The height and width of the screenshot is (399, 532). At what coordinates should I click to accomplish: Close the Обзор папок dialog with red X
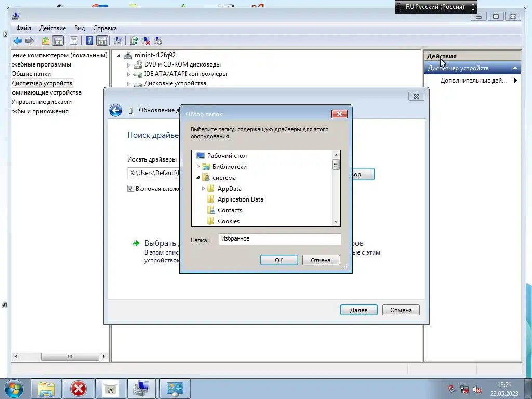[x=339, y=114]
